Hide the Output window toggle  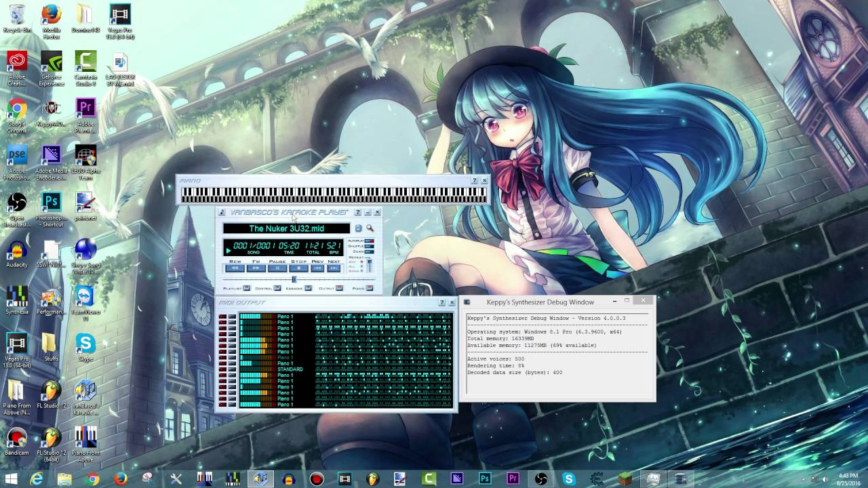pos(339,288)
